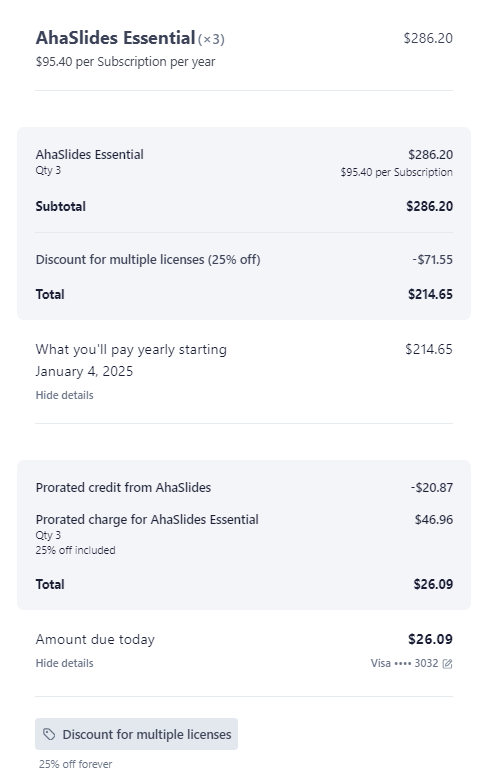
Task: Click the discount tag icon
Action: [49, 734]
